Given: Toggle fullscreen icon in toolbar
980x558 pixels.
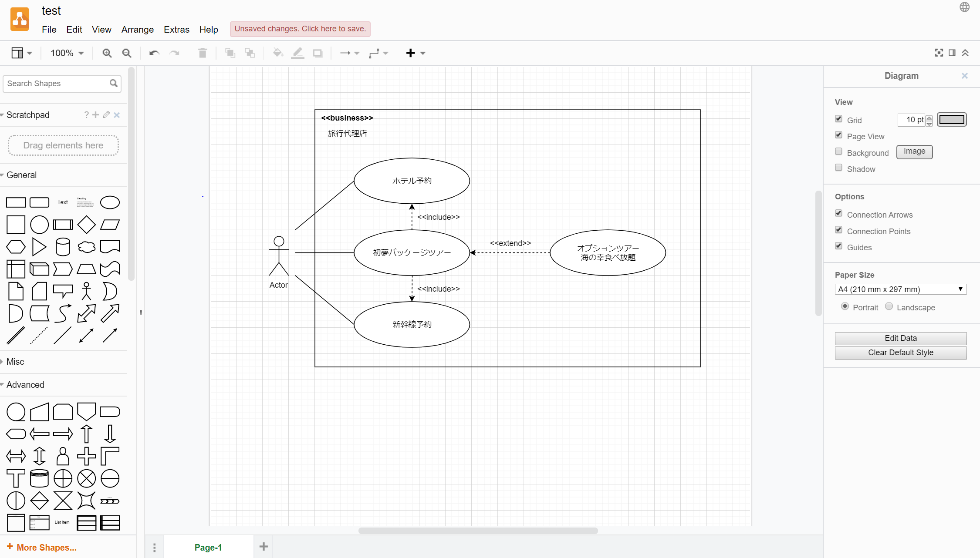Looking at the screenshot, I should [x=939, y=53].
